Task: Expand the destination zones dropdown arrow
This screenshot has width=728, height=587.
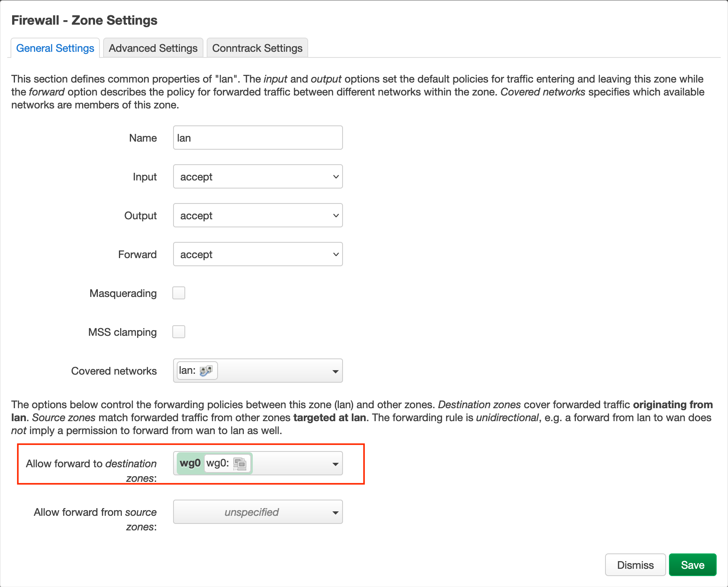Action: (335, 464)
